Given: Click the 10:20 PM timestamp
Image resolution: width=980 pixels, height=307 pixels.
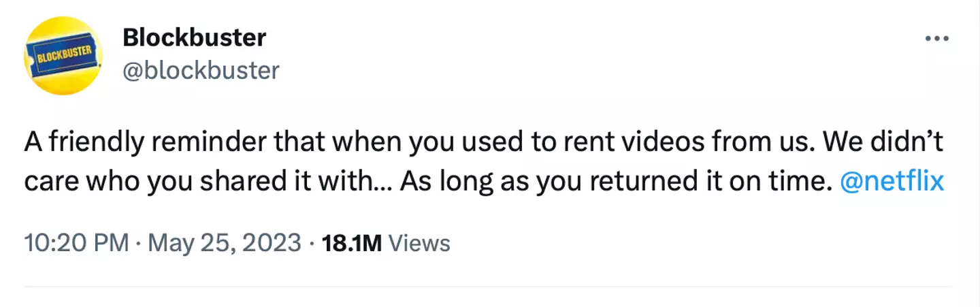Looking at the screenshot, I should point(76,243).
